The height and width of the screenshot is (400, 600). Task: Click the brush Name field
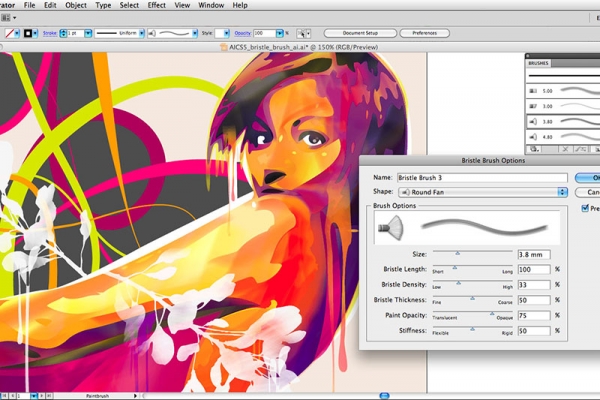point(482,178)
